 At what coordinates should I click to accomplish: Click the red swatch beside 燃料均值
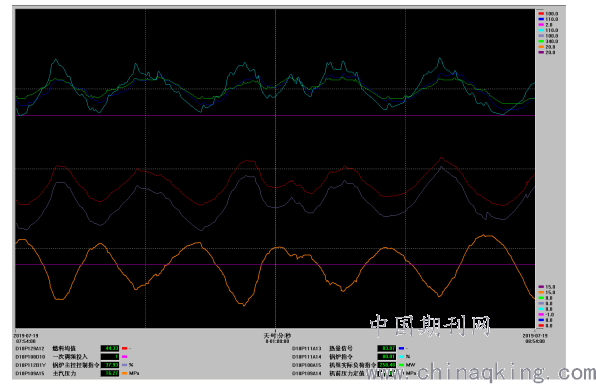pos(124,348)
